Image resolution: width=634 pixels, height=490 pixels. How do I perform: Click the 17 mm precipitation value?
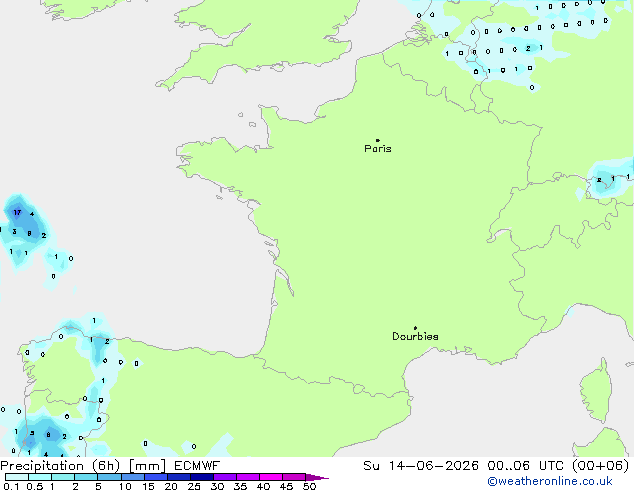pyautogui.click(x=17, y=212)
